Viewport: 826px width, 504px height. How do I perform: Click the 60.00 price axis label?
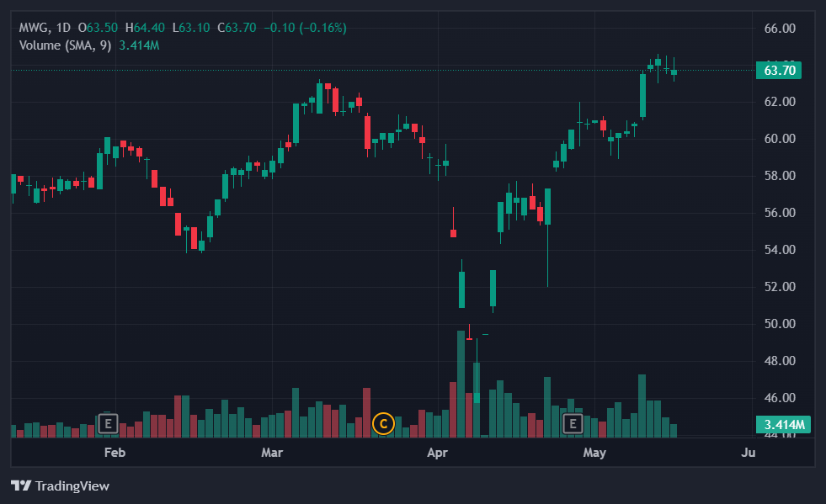[x=780, y=139]
